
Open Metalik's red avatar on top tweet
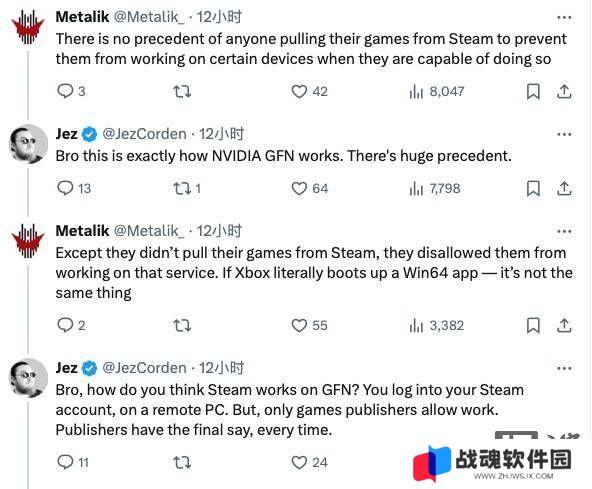(x=28, y=27)
